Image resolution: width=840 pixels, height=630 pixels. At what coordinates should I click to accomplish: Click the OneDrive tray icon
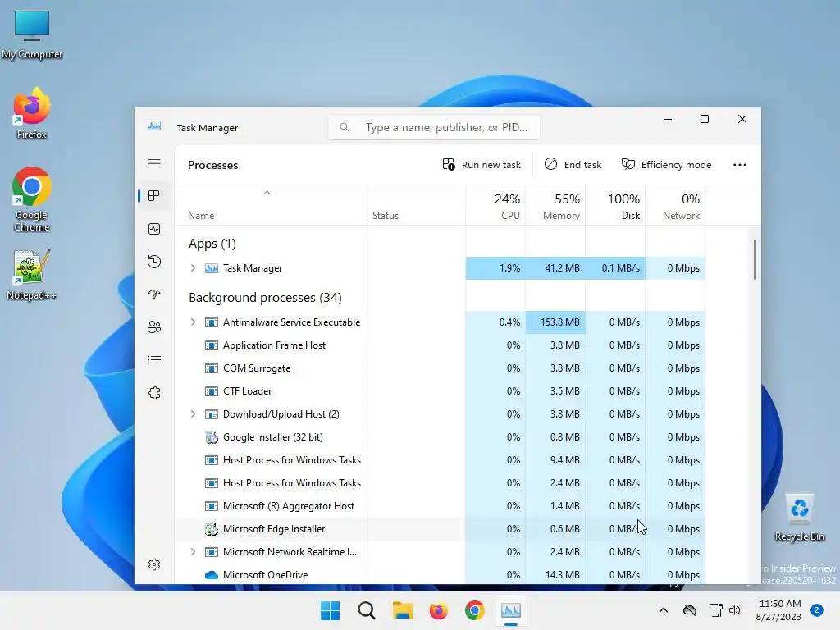click(x=690, y=610)
